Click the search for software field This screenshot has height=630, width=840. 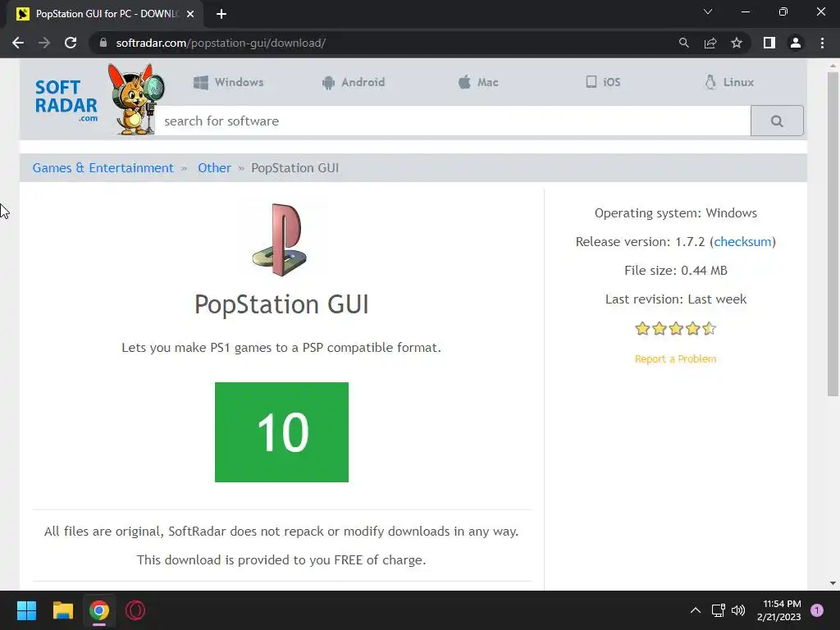click(x=453, y=121)
